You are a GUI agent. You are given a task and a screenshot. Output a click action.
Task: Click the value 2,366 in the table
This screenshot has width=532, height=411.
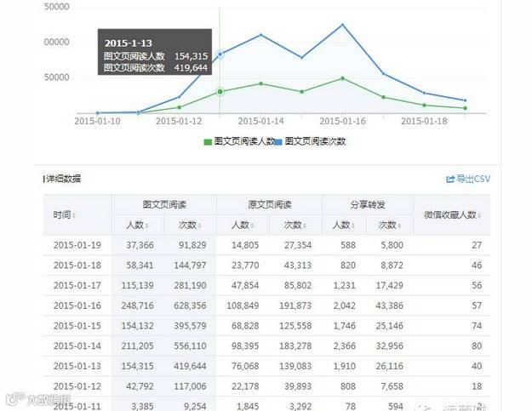345,345
